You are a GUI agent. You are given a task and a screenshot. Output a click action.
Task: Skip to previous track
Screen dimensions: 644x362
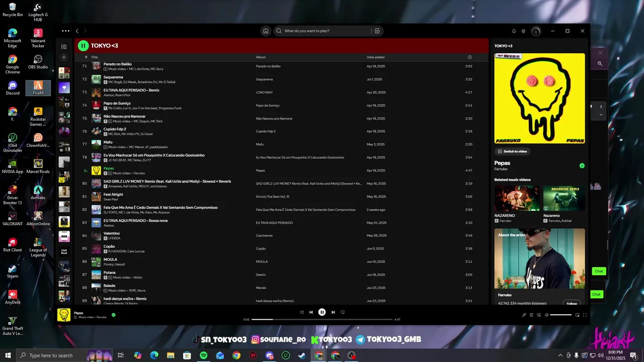point(311,312)
